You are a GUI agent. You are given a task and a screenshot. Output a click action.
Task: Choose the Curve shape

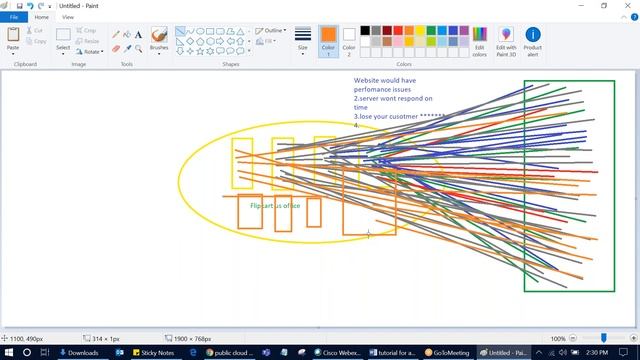[x=190, y=31]
